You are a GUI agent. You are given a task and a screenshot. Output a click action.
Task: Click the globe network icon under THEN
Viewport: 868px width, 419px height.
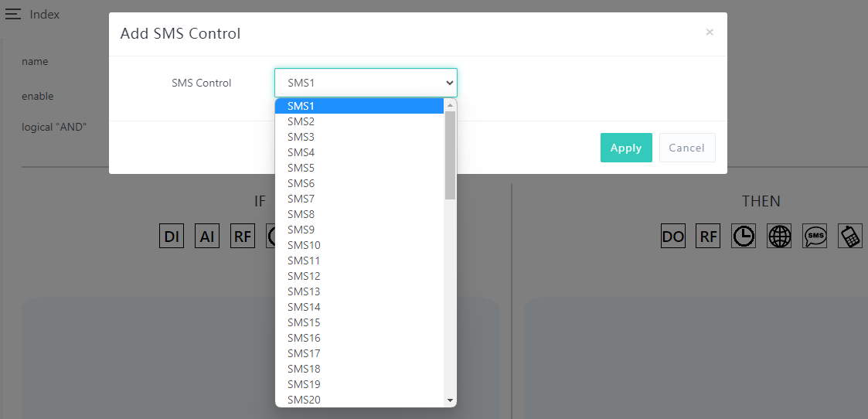(x=779, y=237)
